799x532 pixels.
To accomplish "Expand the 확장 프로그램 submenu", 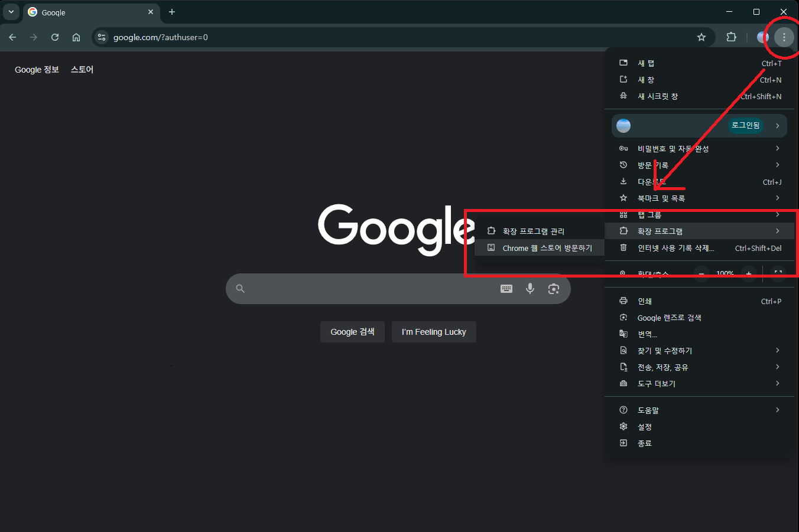I will pos(700,231).
